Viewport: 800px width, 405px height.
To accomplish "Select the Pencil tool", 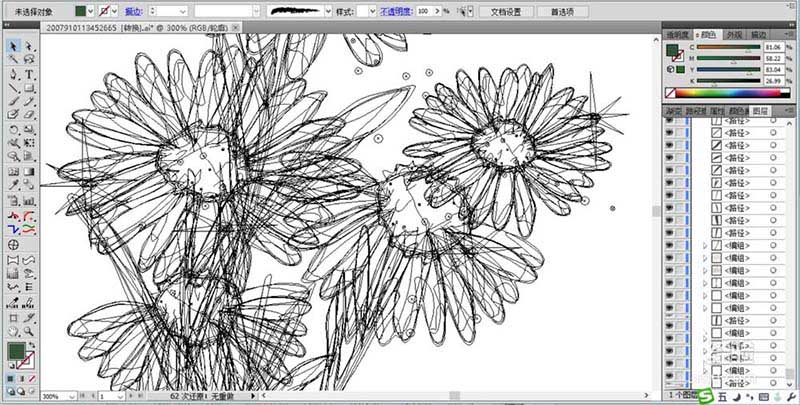I will [29, 102].
